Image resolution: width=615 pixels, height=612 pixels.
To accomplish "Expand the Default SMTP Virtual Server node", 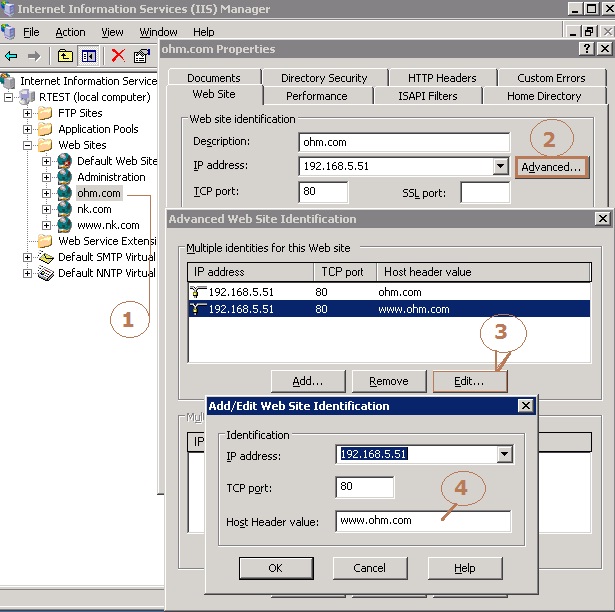I will click(27, 257).
